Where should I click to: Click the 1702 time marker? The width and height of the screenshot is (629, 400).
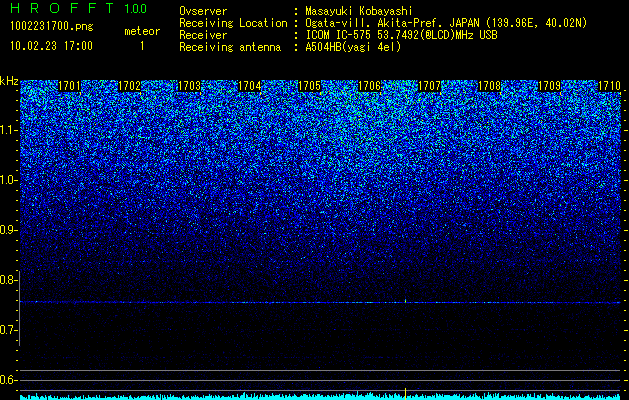point(130,86)
